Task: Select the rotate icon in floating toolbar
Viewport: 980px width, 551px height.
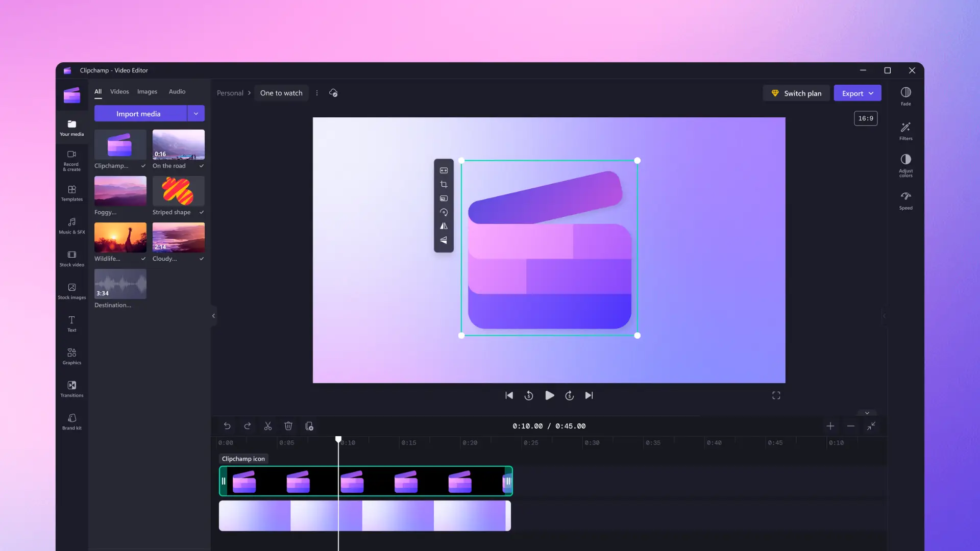Action: coord(444,211)
